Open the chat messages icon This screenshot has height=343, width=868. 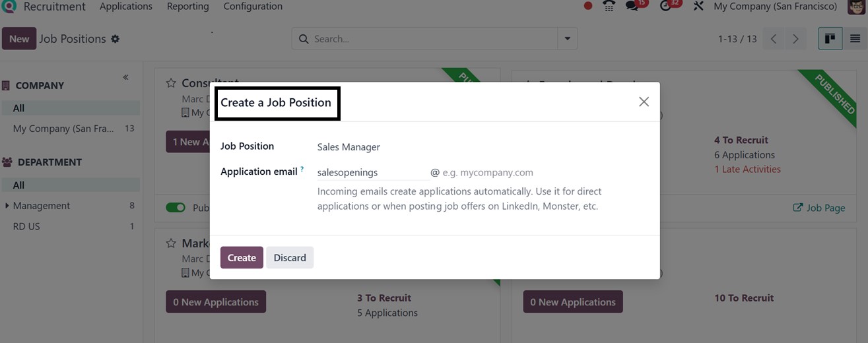point(632,7)
